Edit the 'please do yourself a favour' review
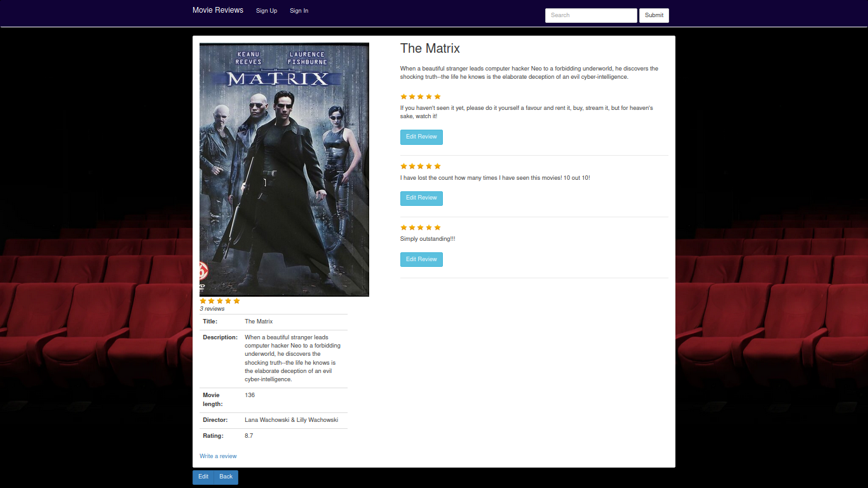This screenshot has width=868, height=488. pos(421,137)
